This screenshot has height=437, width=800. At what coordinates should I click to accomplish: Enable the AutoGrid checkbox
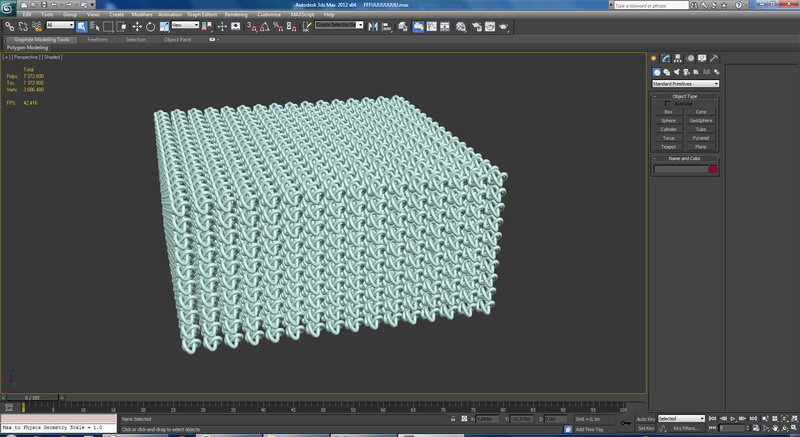click(x=668, y=104)
